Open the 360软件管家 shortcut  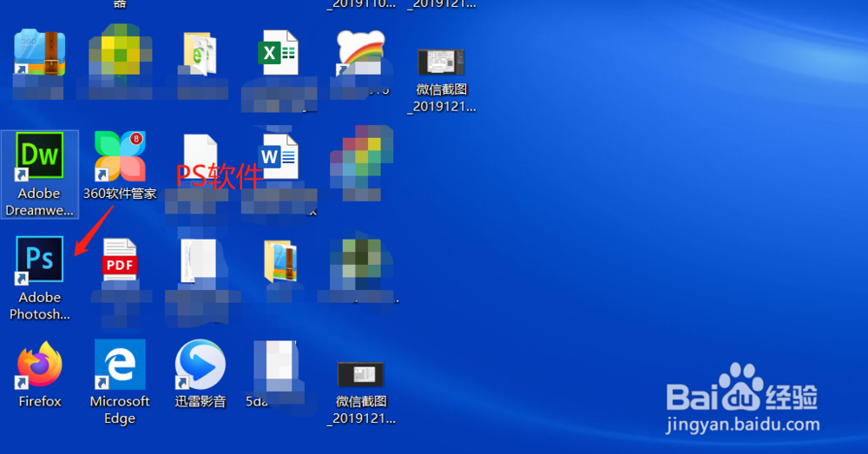click(120, 156)
